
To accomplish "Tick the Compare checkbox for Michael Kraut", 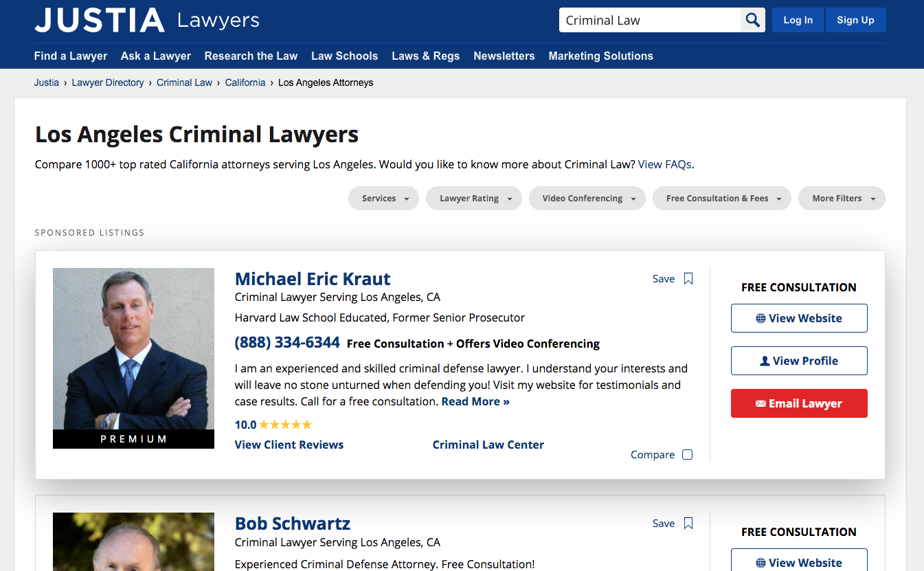I will (x=687, y=455).
